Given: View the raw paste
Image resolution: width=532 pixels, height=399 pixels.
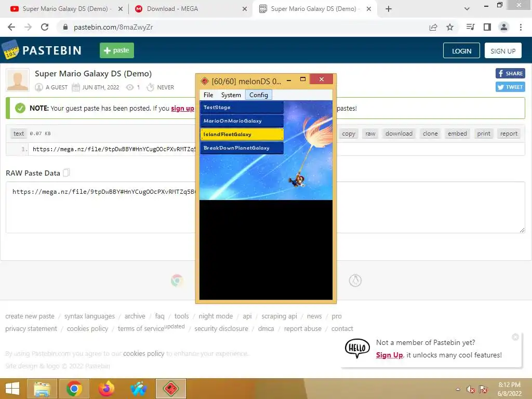Looking at the screenshot, I should tap(370, 134).
